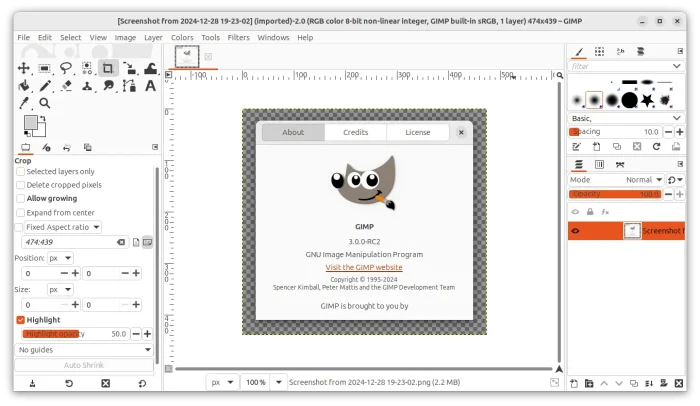This screenshot has height=406, width=700.
Task: Swap foreground and background colors
Action: [x=43, y=118]
